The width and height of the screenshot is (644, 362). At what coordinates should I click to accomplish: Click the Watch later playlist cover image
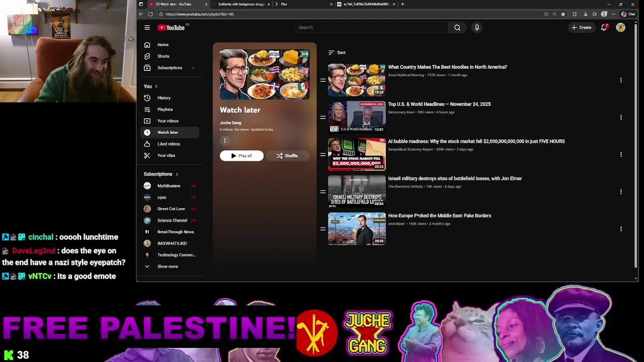[265, 74]
